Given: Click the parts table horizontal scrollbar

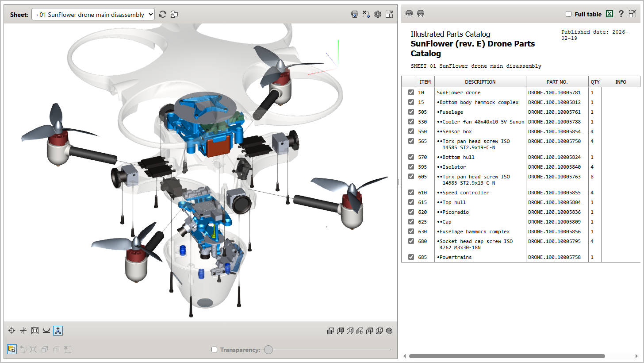Looking at the screenshot, I should coord(506,356).
